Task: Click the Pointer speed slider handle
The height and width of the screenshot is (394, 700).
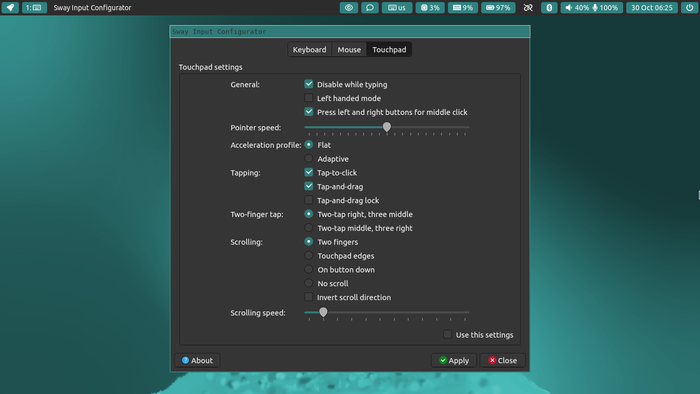Action: tap(387, 127)
